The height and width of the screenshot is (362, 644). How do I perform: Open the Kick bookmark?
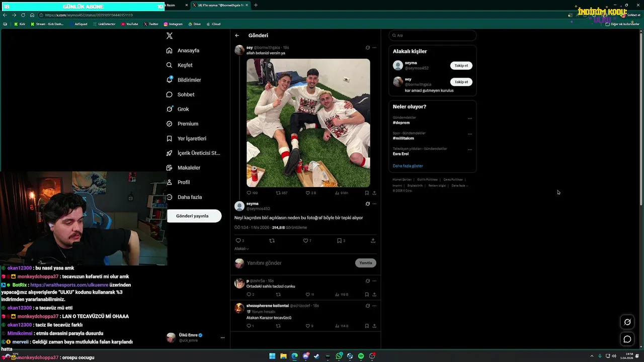(20, 24)
